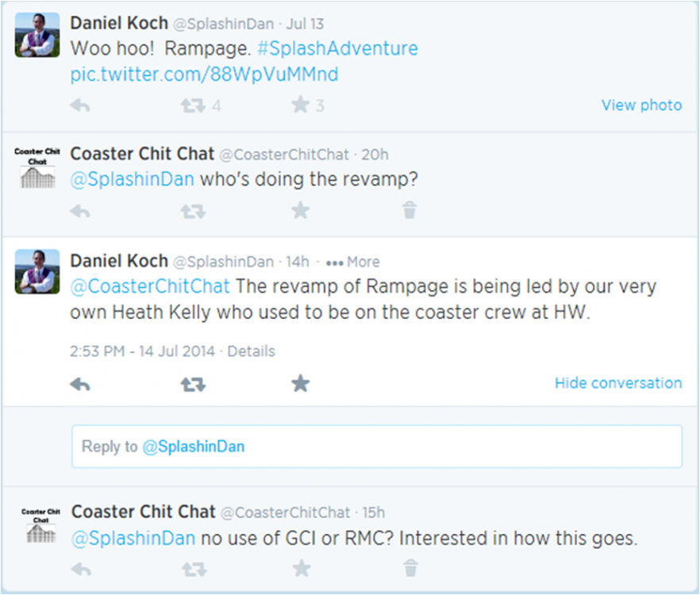The height and width of the screenshot is (595, 700).
Task: Reply to the Heath Kelly revamp tweet
Action: [x=80, y=385]
